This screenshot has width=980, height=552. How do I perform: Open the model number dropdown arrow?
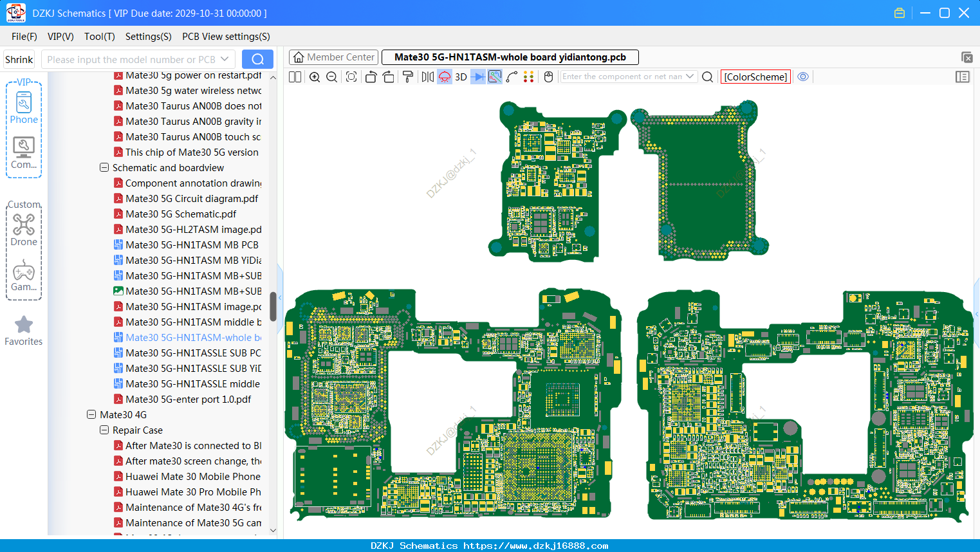(x=225, y=59)
